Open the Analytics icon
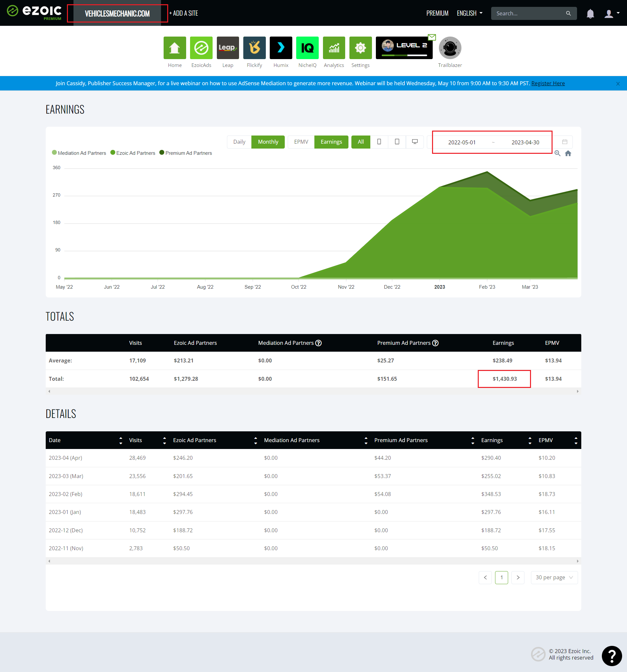This screenshot has width=627, height=672. pos(334,48)
